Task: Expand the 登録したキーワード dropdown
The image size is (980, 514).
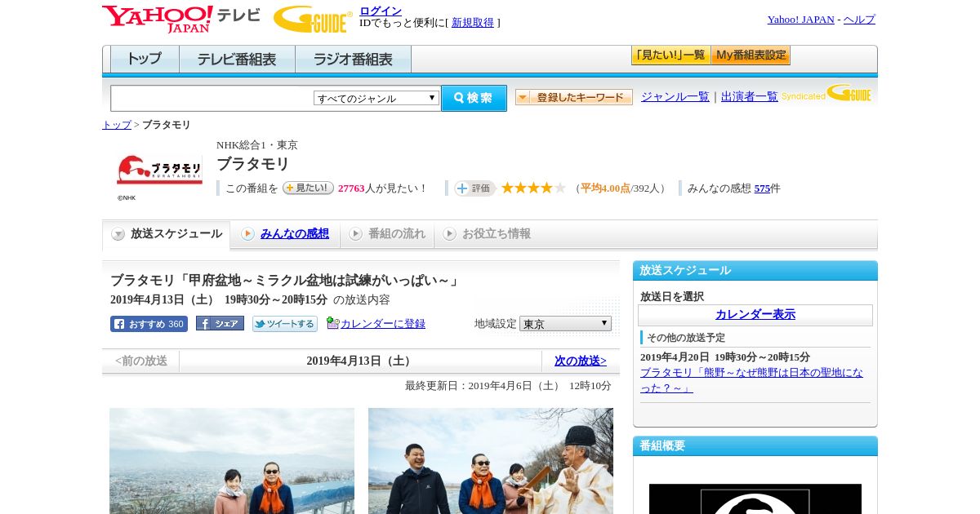Action: (574, 97)
